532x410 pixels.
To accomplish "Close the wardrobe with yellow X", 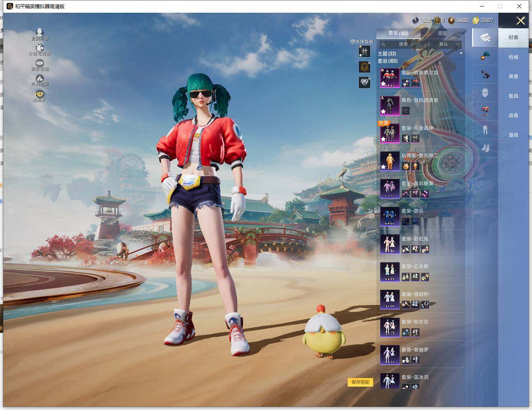I will (x=521, y=21).
